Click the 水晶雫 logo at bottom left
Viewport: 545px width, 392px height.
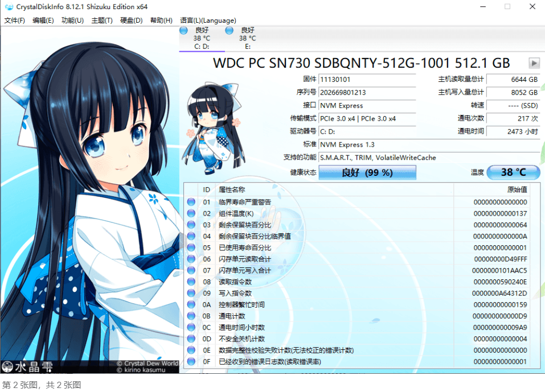[27, 366]
